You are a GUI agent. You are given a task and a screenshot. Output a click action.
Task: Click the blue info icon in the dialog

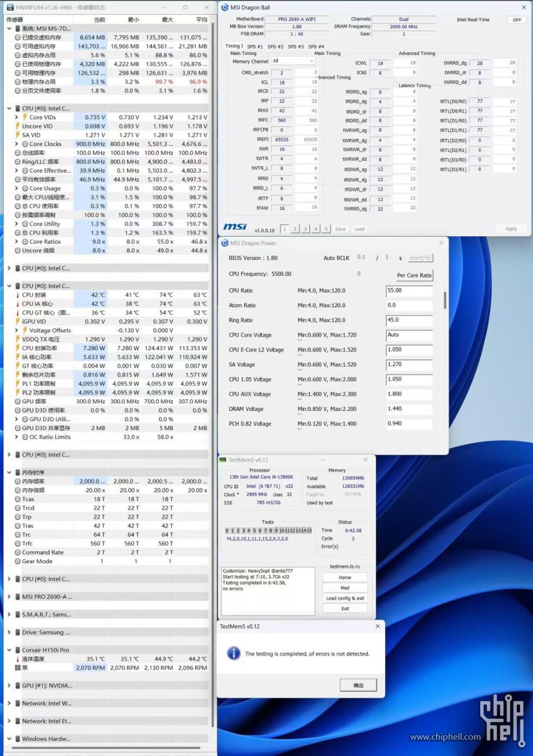click(x=234, y=653)
